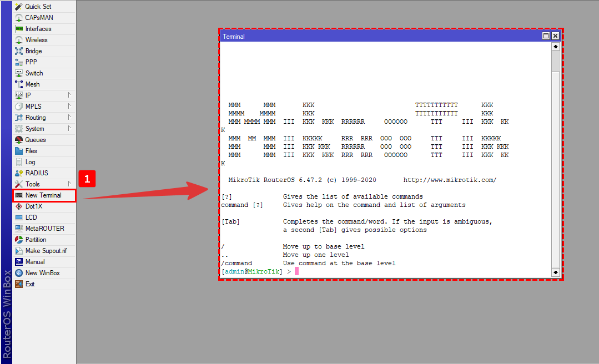Expand the Routing submenu arrow
This screenshot has width=599, height=364.
(x=69, y=118)
